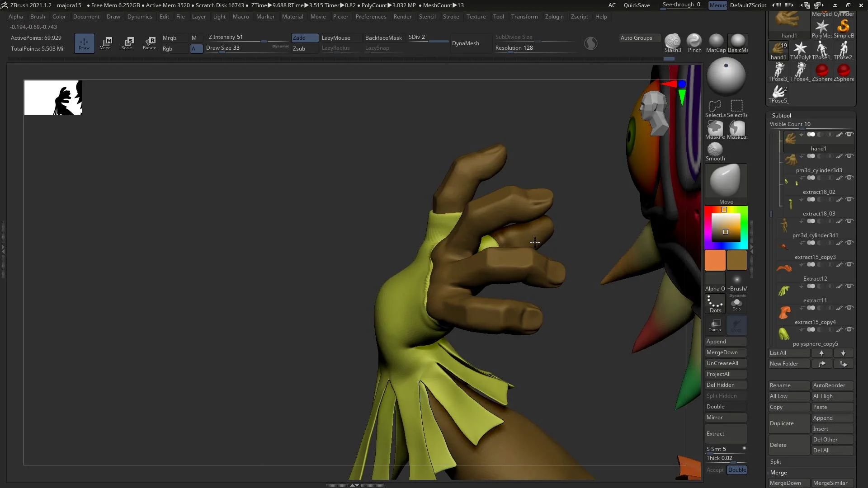Collapse the right tray using the edge chevron
This screenshot has height=488, width=868.
[752, 249]
